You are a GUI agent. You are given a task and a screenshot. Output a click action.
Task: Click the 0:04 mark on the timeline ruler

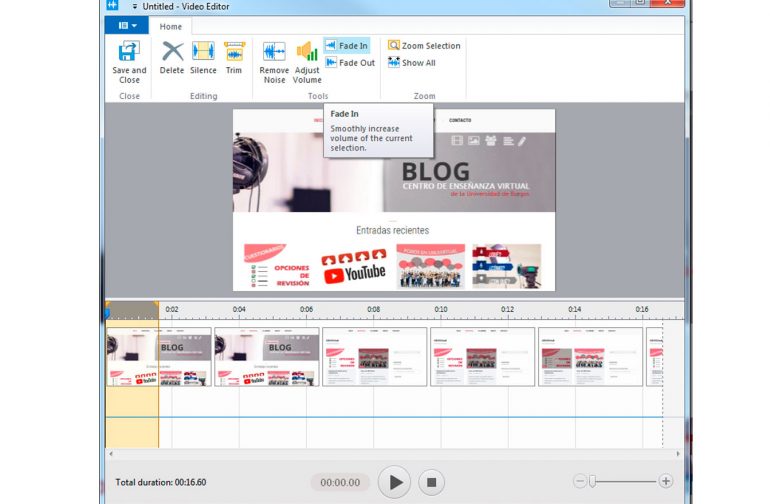pos(239,309)
